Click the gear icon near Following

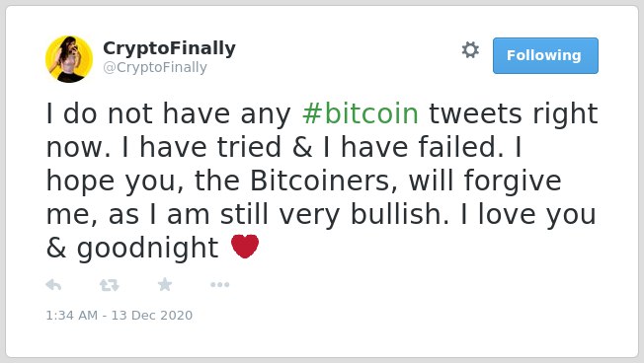[470, 50]
